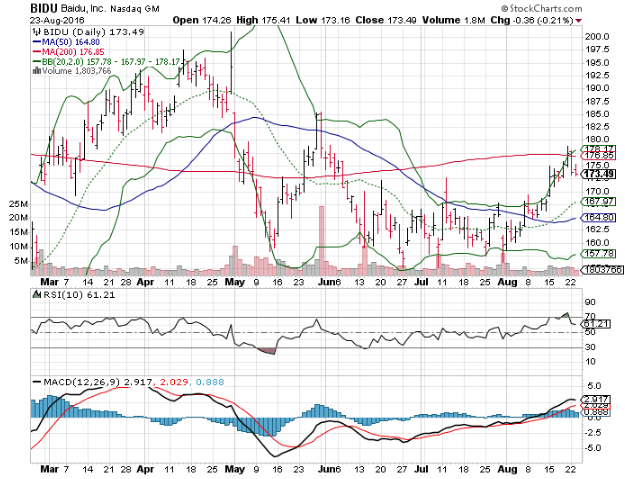Click the 10 label on the RSI axis
Screen dimensions: 625x479
pyautogui.click(x=590, y=361)
